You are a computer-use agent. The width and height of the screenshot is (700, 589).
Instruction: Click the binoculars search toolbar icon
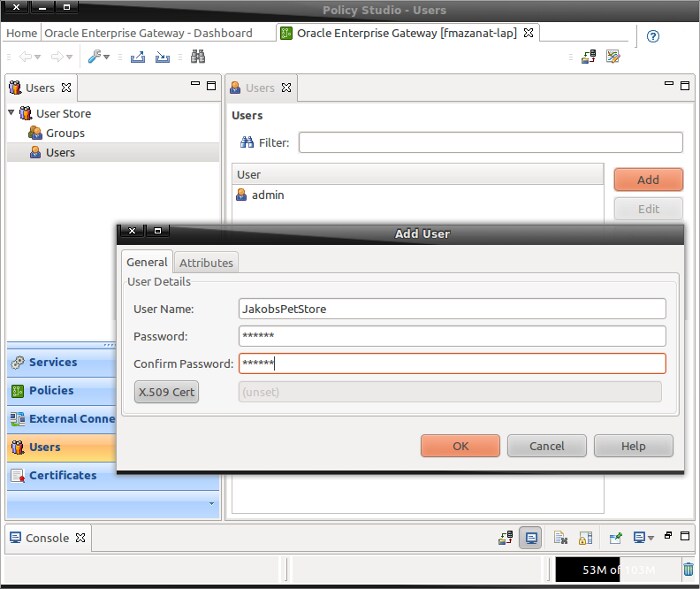[x=198, y=56]
